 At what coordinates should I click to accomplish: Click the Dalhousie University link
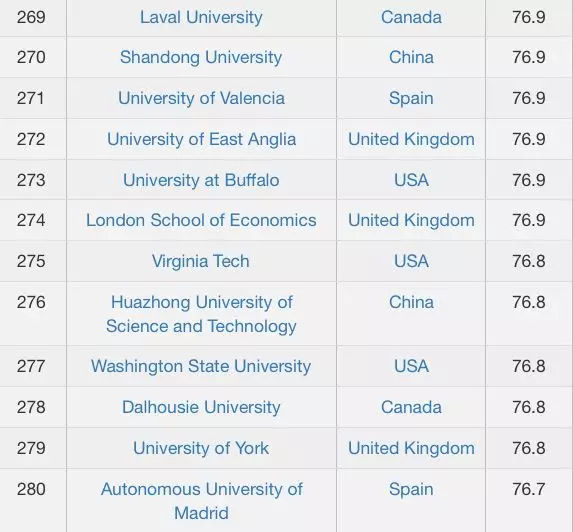click(x=201, y=407)
